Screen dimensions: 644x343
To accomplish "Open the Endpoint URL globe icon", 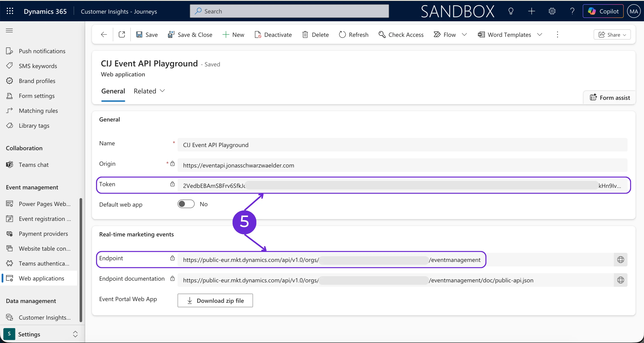I will pyautogui.click(x=621, y=260).
